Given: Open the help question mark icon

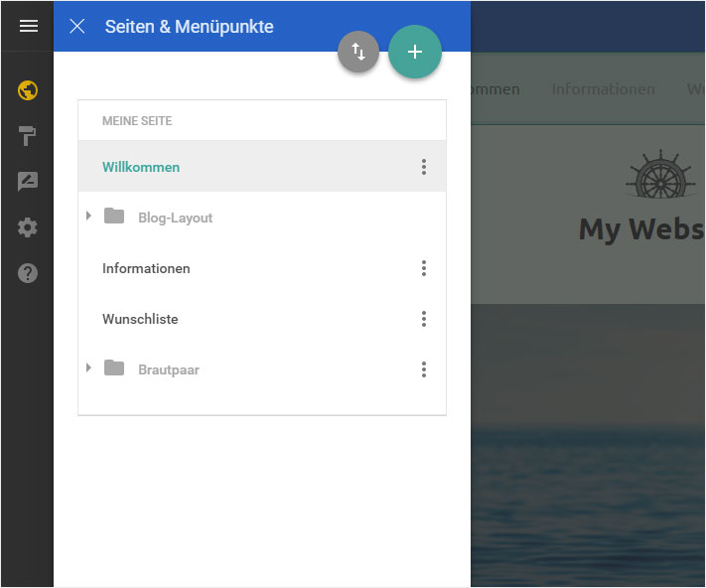Looking at the screenshot, I should click(x=28, y=273).
